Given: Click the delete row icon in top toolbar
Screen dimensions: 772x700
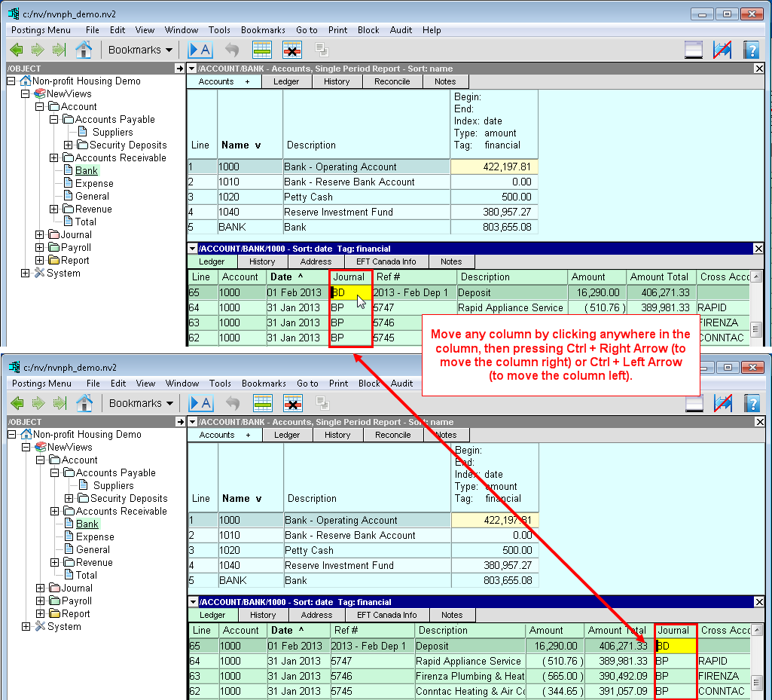Looking at the screenshot, I should (292, 50).
